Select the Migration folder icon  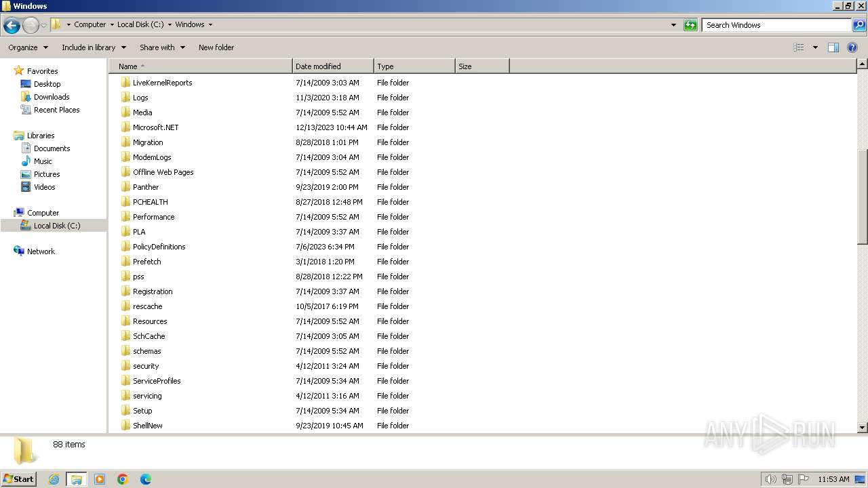125,142
